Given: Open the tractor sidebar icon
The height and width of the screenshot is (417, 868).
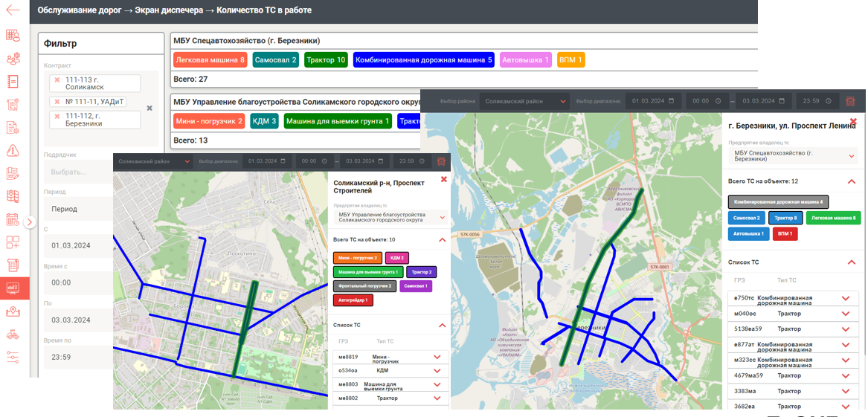Looking at the screenshot, I should click(13, 334).
